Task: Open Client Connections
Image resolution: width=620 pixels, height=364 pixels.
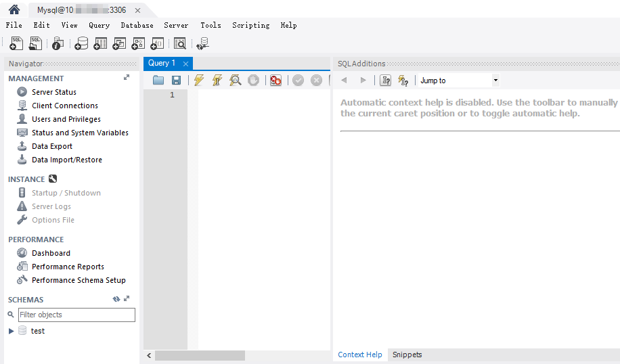Action: (x=65, y=106)
